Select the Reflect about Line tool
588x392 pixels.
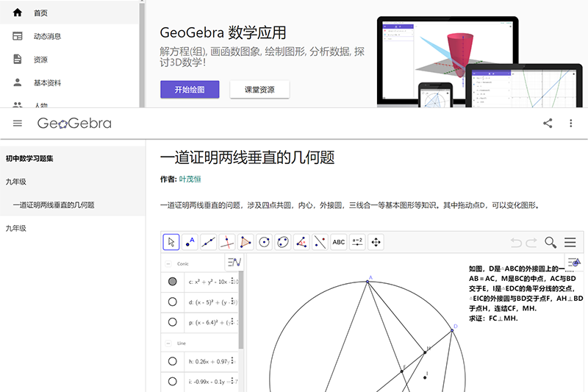point(320,242)
